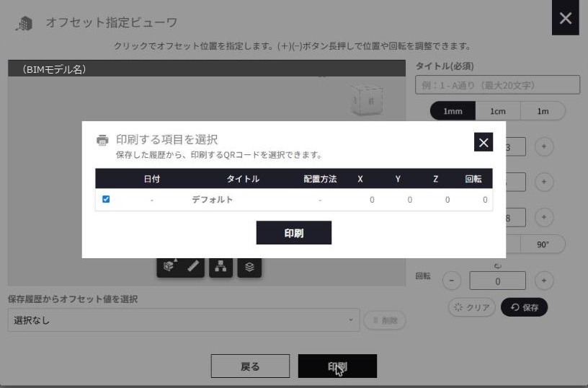Select the measure ruler tool icon
588x388 pixels.
point(193,266)
